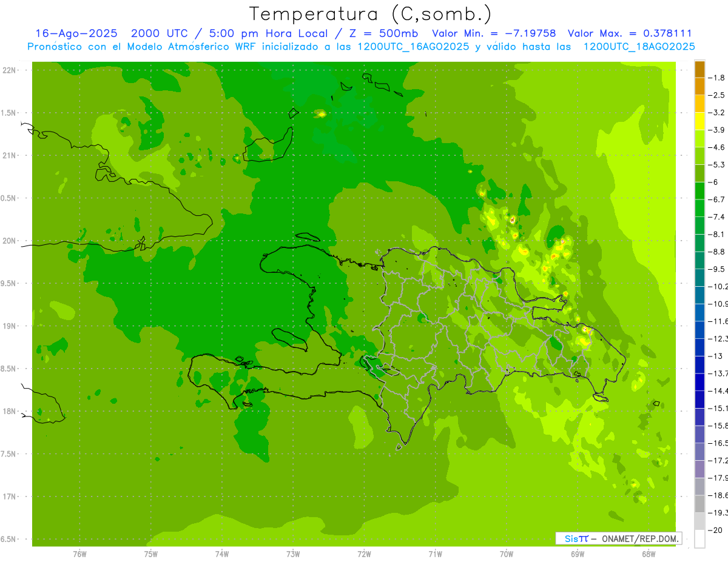Click the "72W" longitude label
This screenshot has width=728, height=562.
tap(364, 554)
